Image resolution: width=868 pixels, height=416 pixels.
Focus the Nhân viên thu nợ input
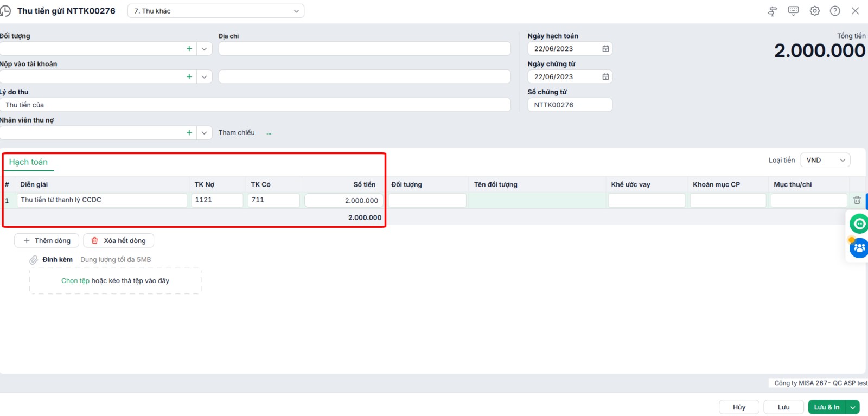(92, 133)
